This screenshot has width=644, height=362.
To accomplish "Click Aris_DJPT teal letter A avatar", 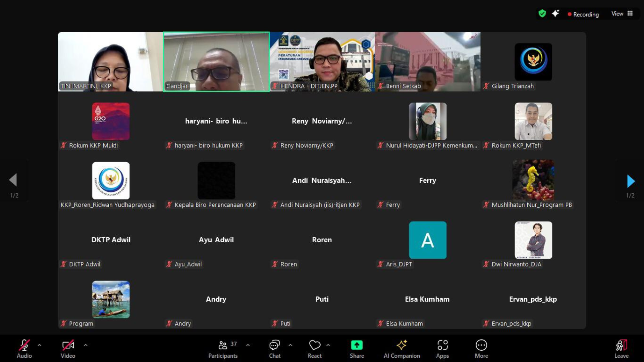I will coord(428,240).
